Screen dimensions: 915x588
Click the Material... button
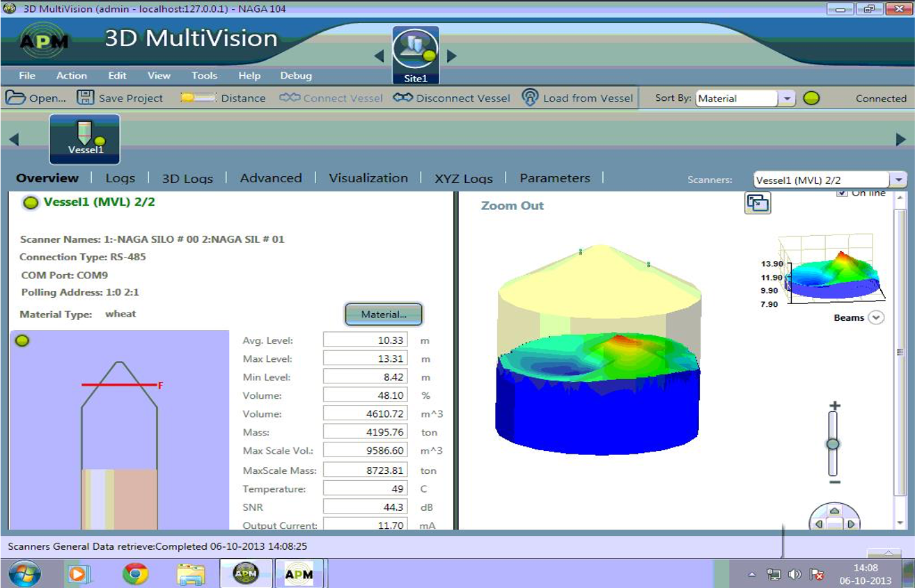tap(384, 314)
